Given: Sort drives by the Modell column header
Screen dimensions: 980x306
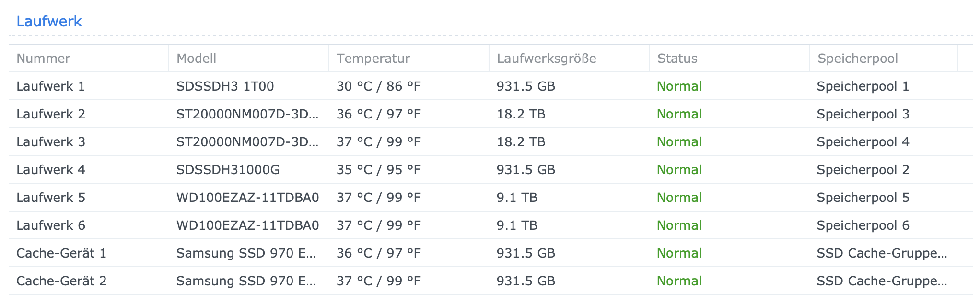Looking at the screenshot, I should pos(197,59).
